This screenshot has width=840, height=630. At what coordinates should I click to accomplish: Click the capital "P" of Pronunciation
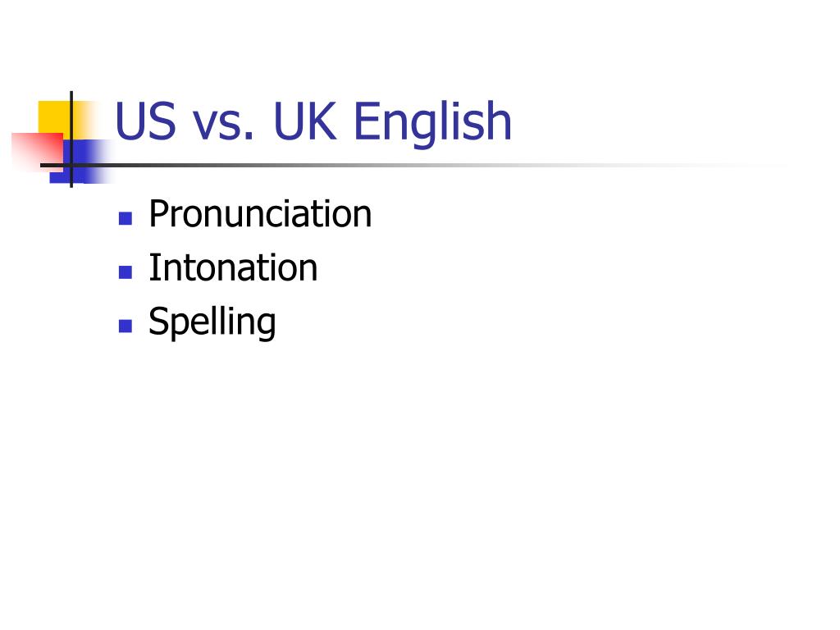[x=158, y=214]
